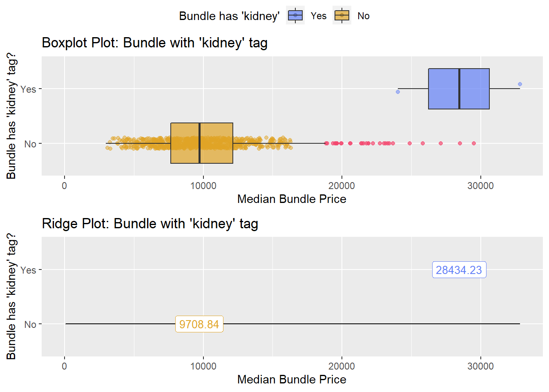Click the 'Yes' legend label text
The width and height of the screenshot is (549, 392).
[319, 16]
